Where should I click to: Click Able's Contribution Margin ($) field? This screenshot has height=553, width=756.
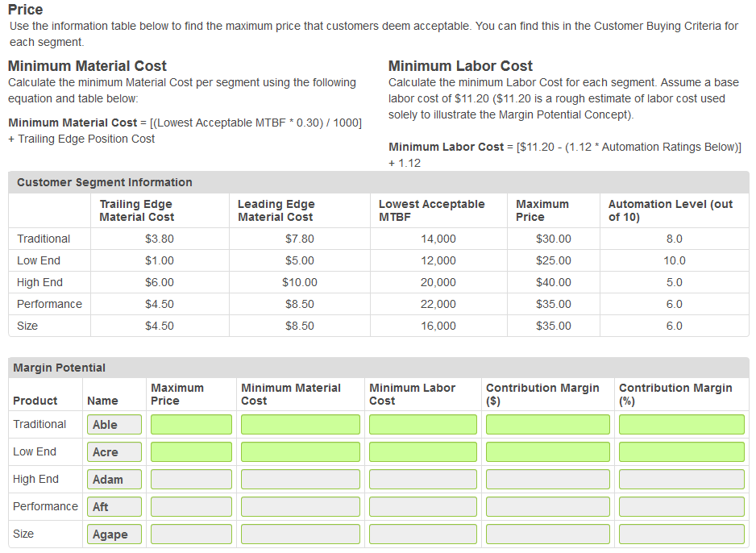click(547, 424)
